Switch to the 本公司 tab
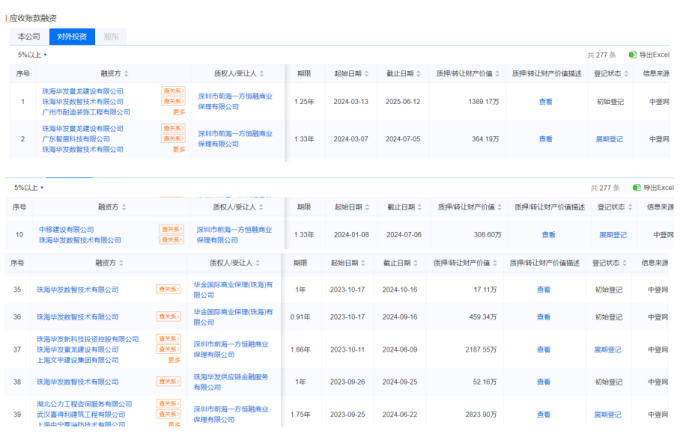The width and height of the screenshot is (693, 435). tap(30, 36)
